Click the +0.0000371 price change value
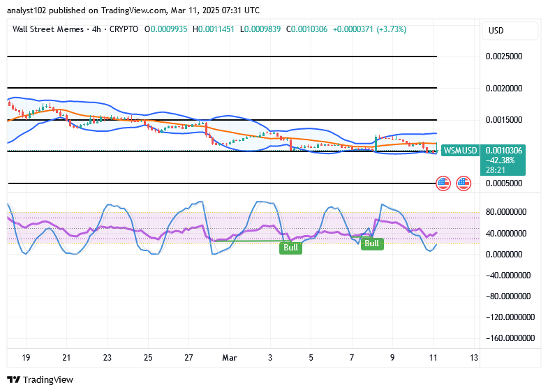This screenshot has height=392, width=548. point(353,29)
